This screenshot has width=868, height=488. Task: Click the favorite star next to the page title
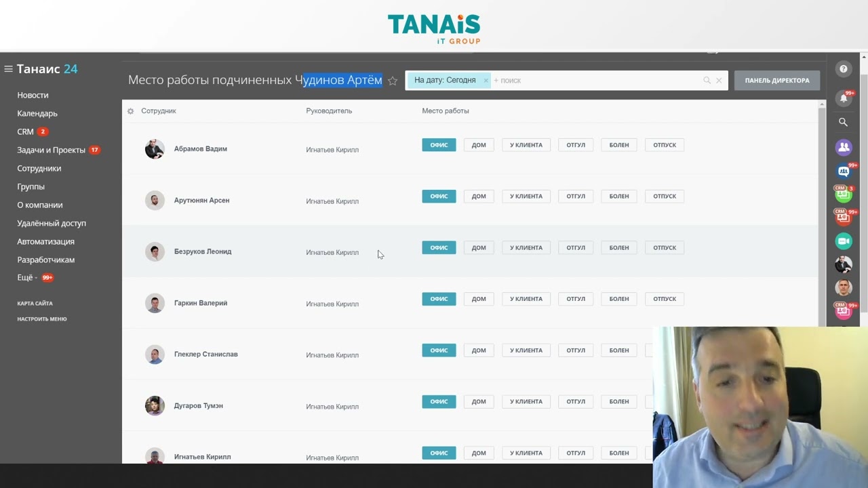[393, 81]
